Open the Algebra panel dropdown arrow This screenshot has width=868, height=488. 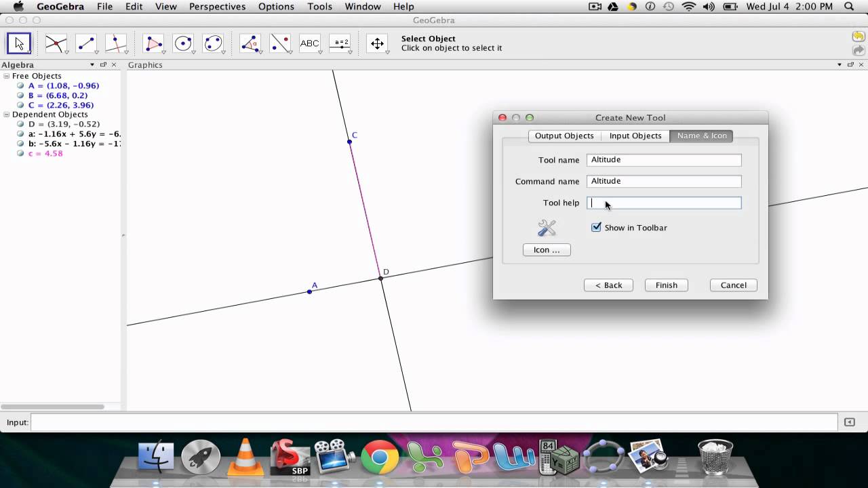[92, 65]
